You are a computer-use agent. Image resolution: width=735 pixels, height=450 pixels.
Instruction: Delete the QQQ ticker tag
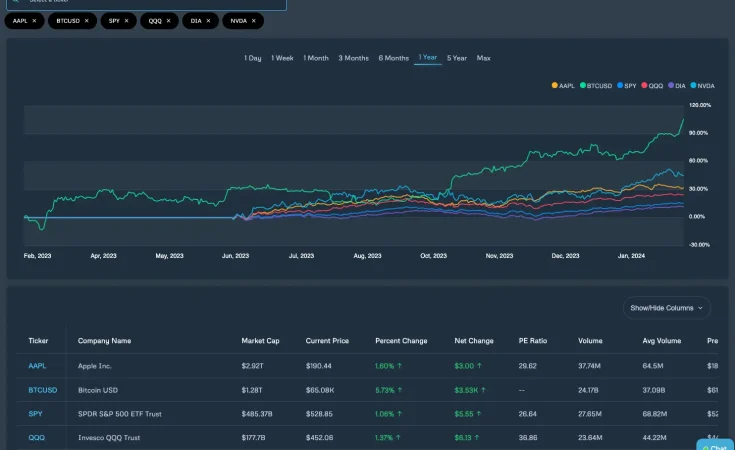[x=168, y=20]
